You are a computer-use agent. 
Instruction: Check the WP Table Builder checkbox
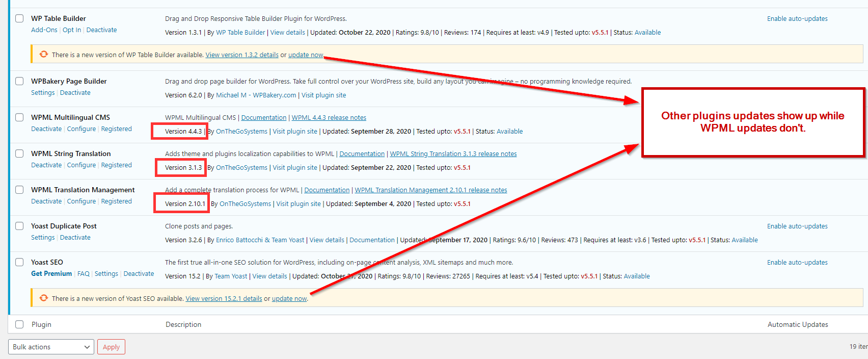19,18
